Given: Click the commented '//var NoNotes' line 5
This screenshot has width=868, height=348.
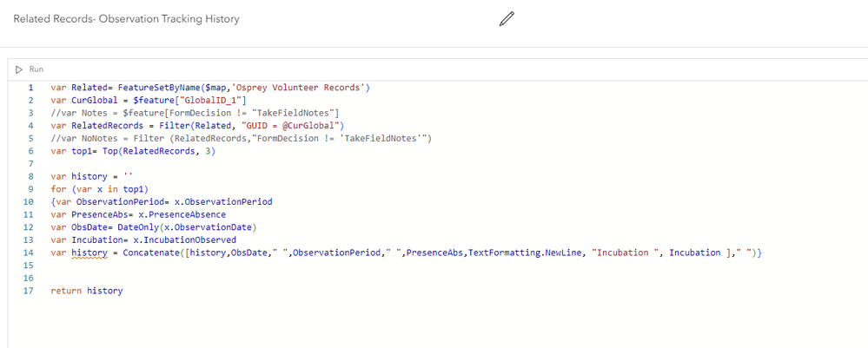Looking at the screenshot, I should click(241, 138).
